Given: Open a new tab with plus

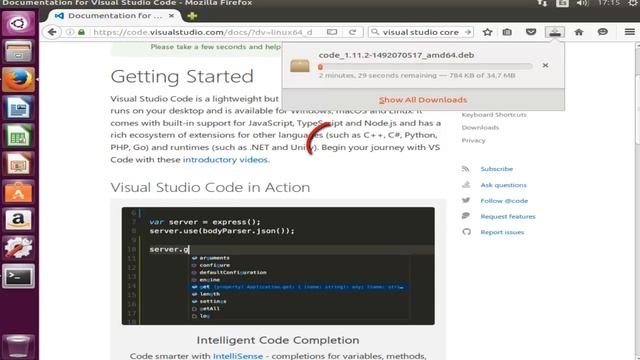Looking at the screenshot, I should pos(192,16).
